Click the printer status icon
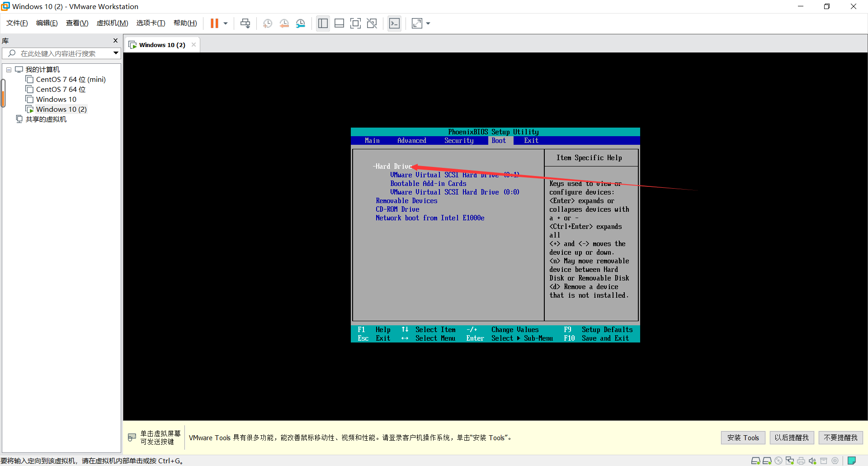Screen dimensions: 868x466 point(801,461)
